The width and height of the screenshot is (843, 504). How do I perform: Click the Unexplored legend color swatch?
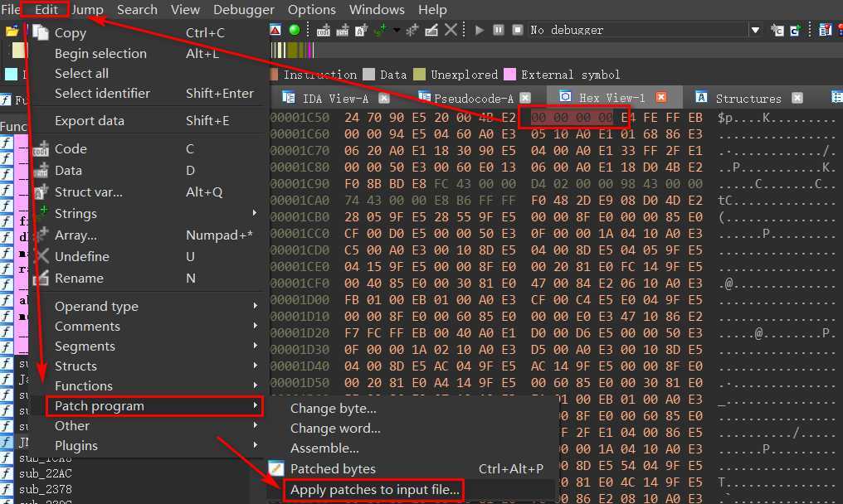tap(419, 74)
